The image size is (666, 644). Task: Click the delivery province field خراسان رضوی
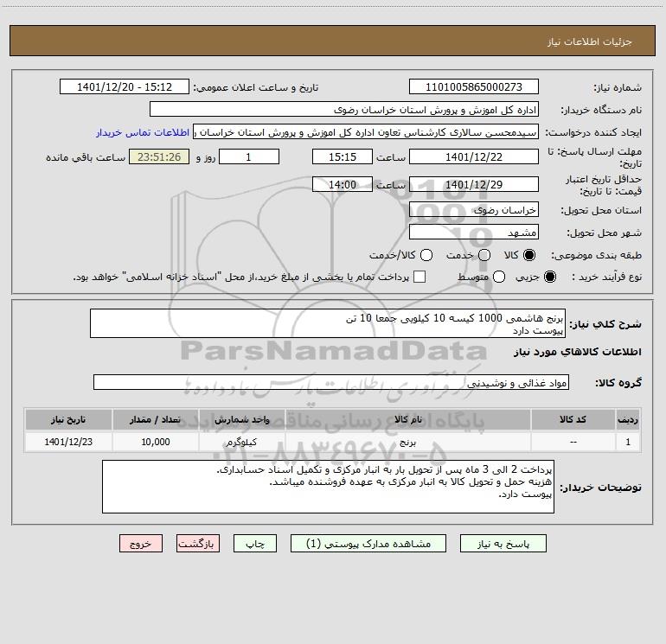pyautogui.click(x=474, y=209)
